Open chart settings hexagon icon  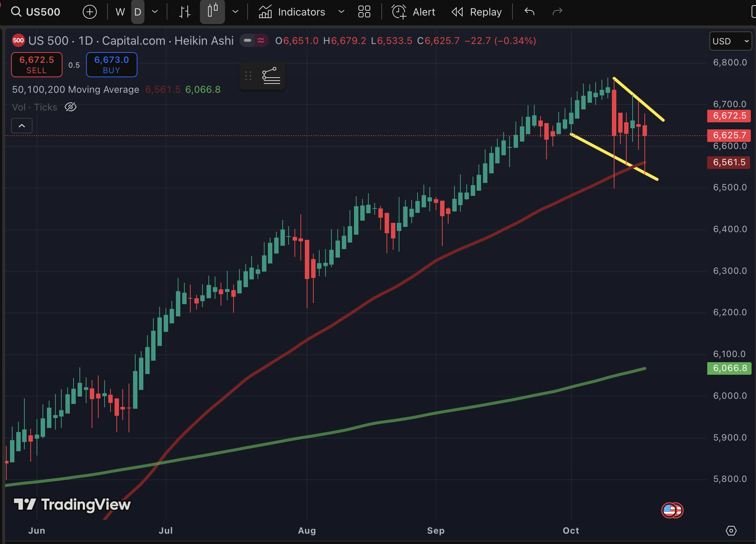(x=731, y=531)
